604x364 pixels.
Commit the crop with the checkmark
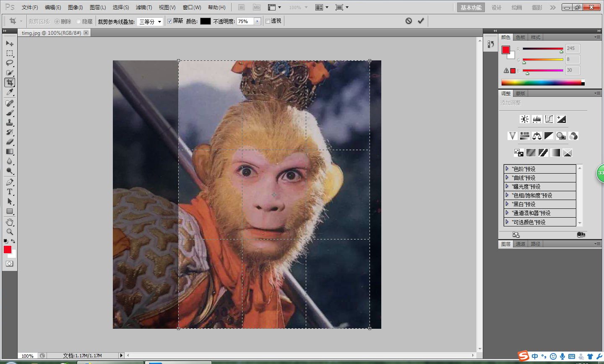(421, 21)
